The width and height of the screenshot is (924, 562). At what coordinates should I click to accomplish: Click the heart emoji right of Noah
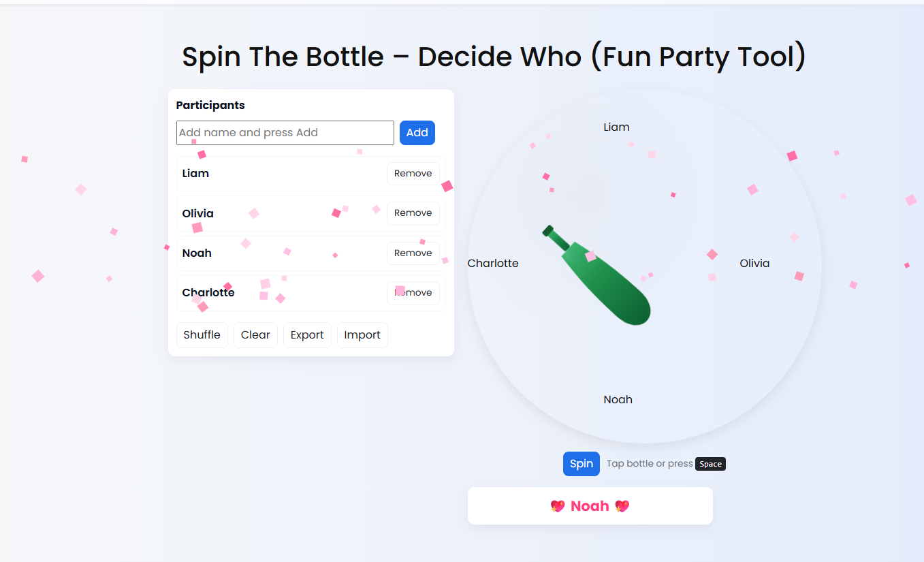pyautogui.click(x=622, y=505)
